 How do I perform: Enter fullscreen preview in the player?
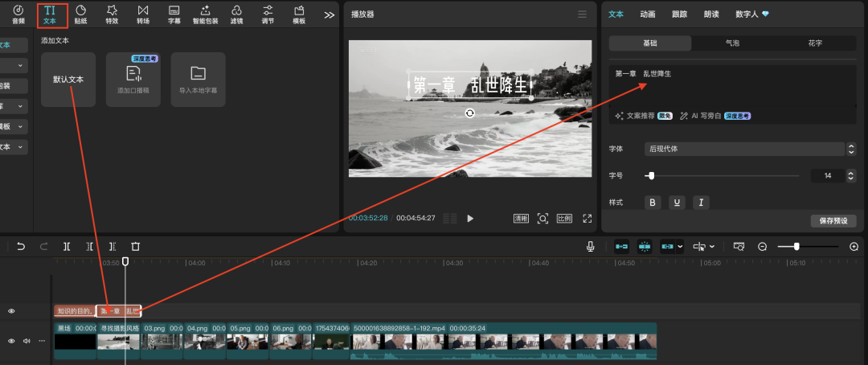point(587,219)
